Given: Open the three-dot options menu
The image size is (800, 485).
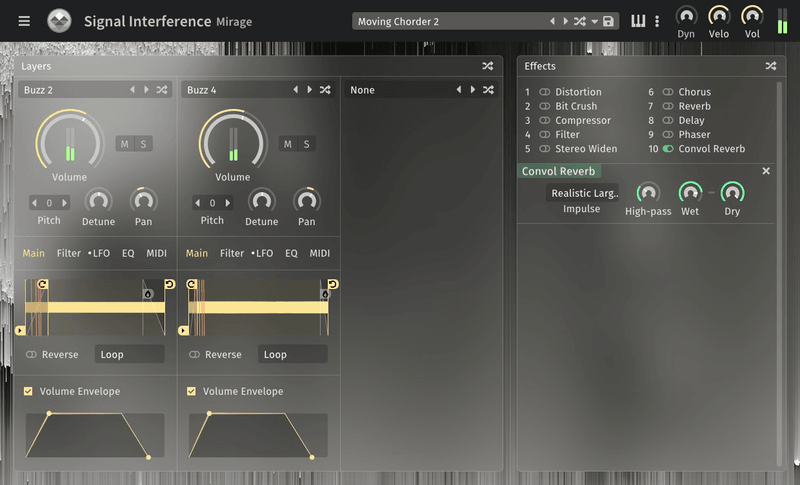Looking at the screenshot, I should point(657,21).
